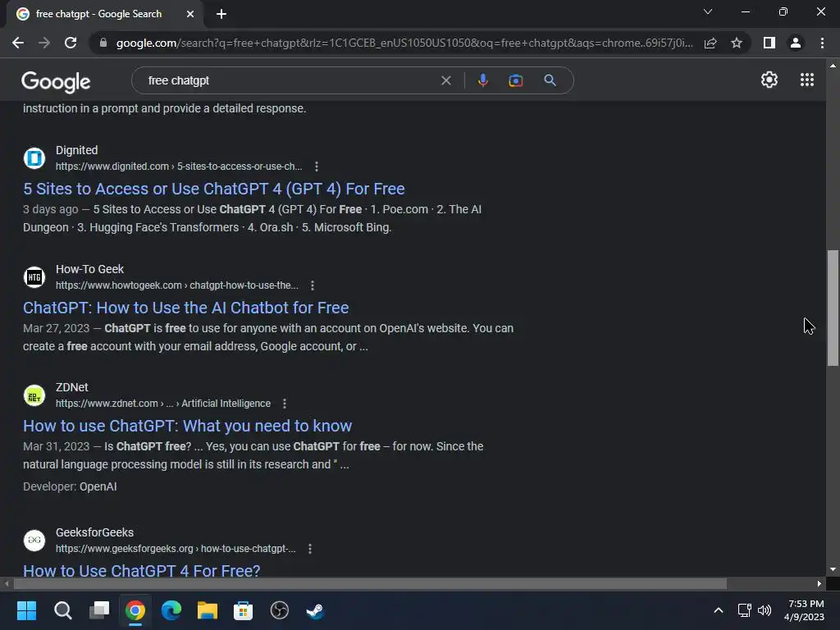Bookmark this tab with the star icon

[x=737, y=43]
